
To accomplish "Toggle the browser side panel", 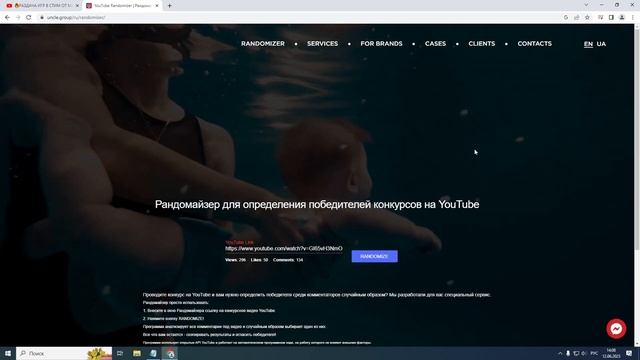I will (611, 18).
